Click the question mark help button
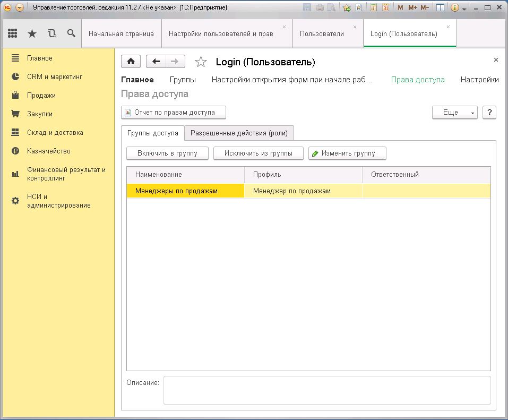 tap(489, 113)
